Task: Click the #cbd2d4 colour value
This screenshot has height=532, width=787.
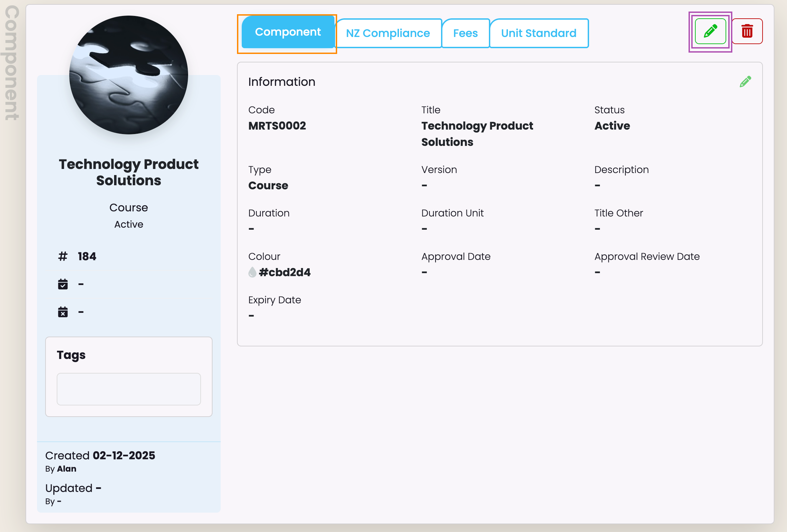Action: tap(285, 272)
